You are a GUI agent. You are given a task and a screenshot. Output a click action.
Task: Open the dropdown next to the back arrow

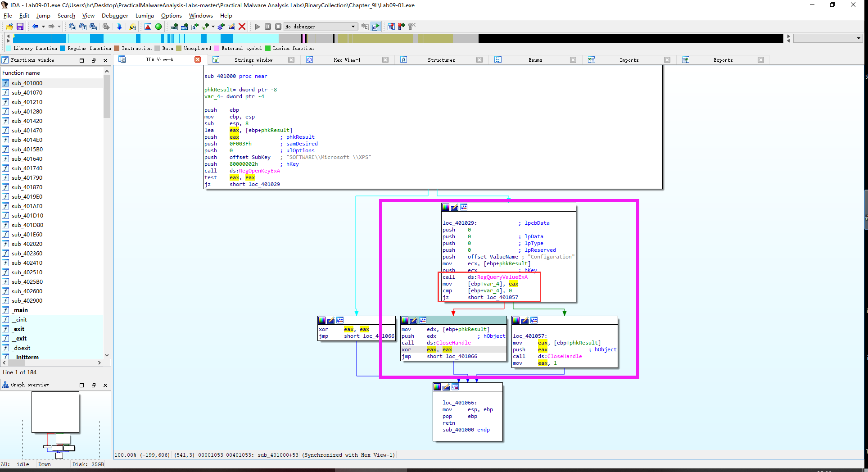click(x=43, y=27)
